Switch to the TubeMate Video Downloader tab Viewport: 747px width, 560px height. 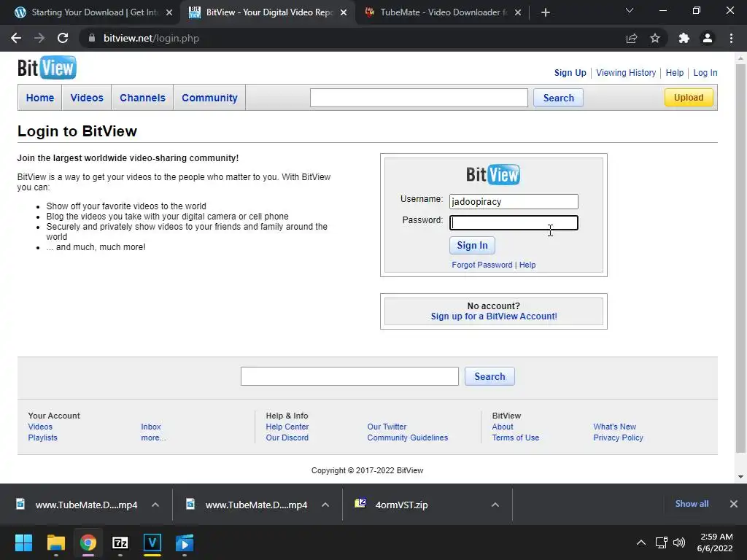[x=442, y=12]
